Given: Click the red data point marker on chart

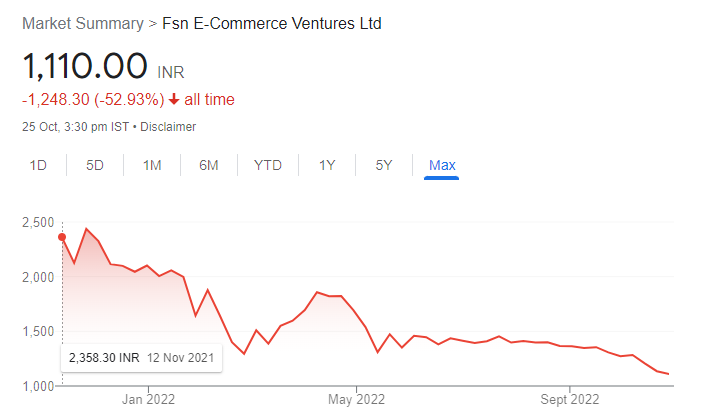Looking at the screenshot, I should click(x=62, y=237).
